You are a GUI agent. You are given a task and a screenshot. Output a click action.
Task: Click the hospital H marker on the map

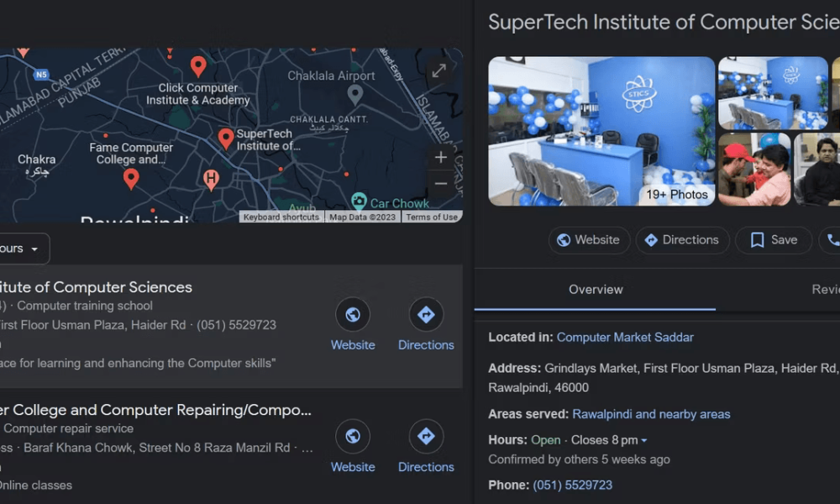click(x=211, y=180)
